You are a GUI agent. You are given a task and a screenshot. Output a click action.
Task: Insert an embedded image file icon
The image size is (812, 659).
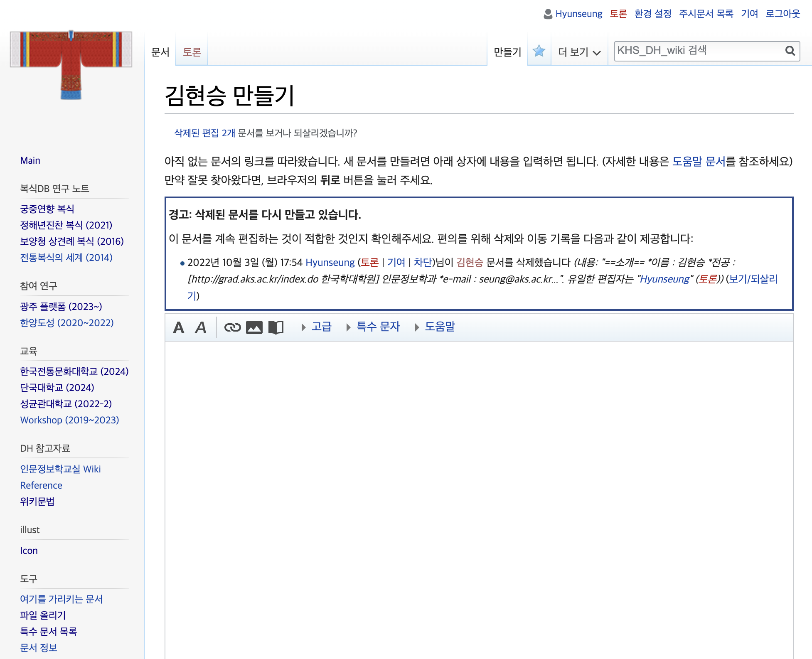tap(254, 327)
